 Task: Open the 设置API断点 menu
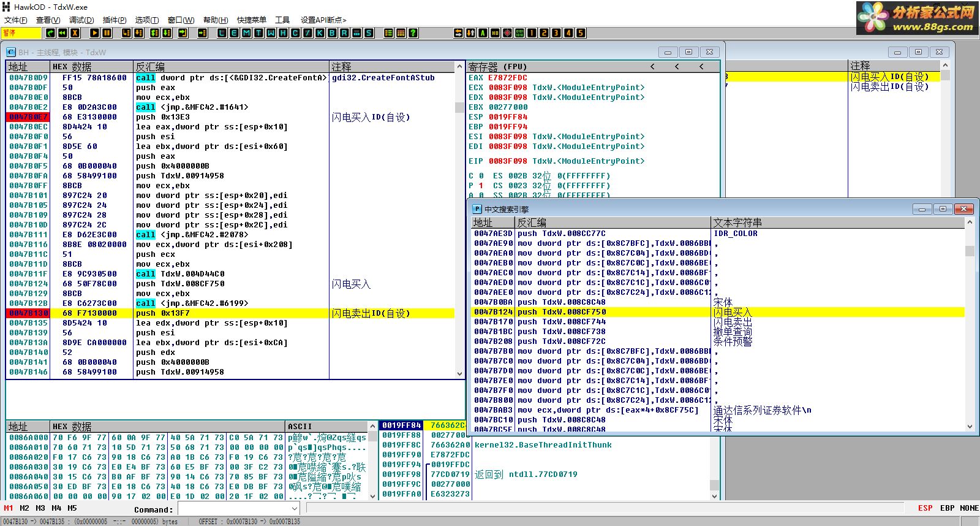point(323,20)
